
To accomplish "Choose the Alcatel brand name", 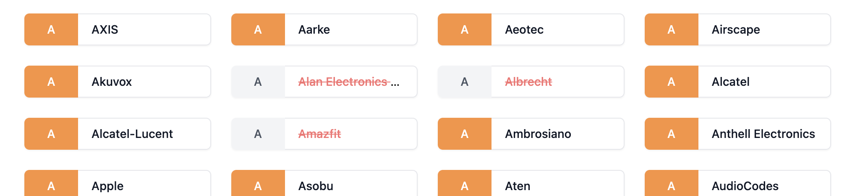I will tap(730, 82).
